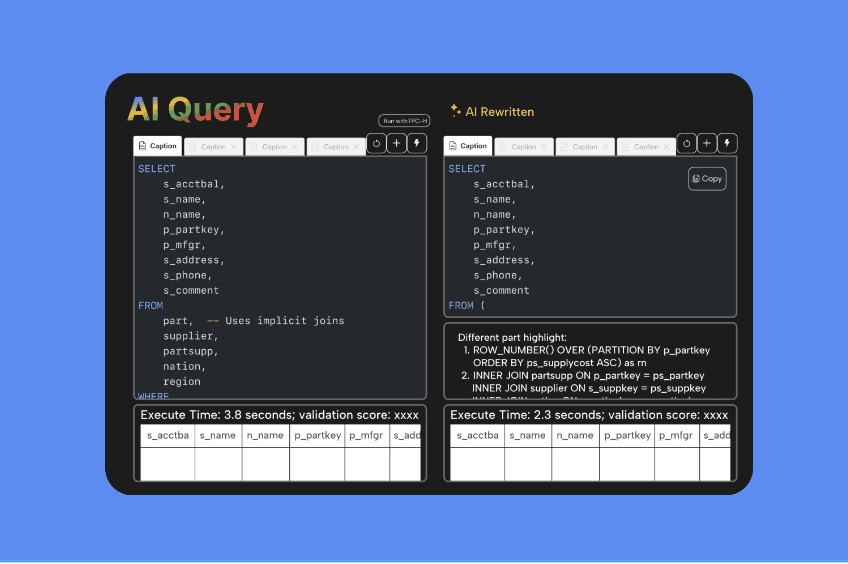Image resolution: width=848 pixels, height=564 pixels.
Task: Select the active Caption tab in the AI Rewritten panel
Action: [468, 146]
